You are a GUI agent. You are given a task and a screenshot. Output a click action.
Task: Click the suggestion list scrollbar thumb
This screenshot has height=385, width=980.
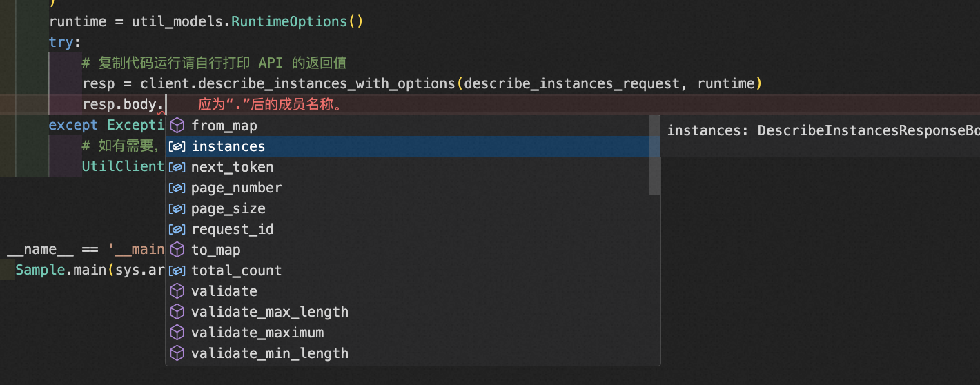click(654, 155)
